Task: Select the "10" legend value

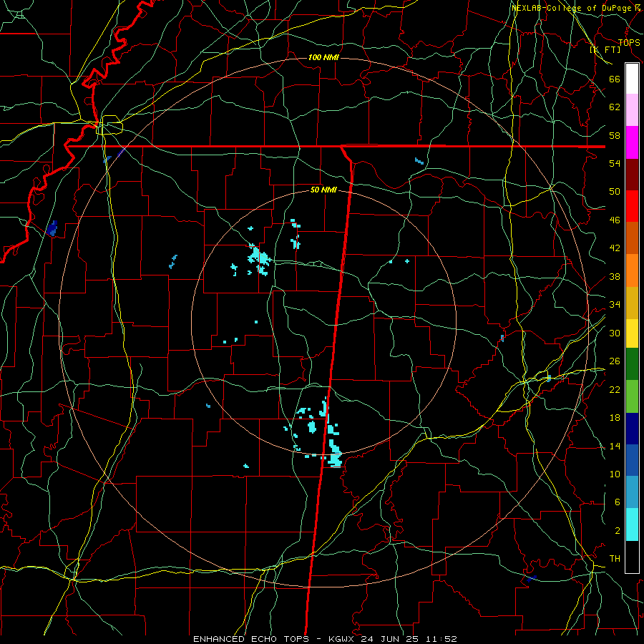Action: [x=615, y=474]
